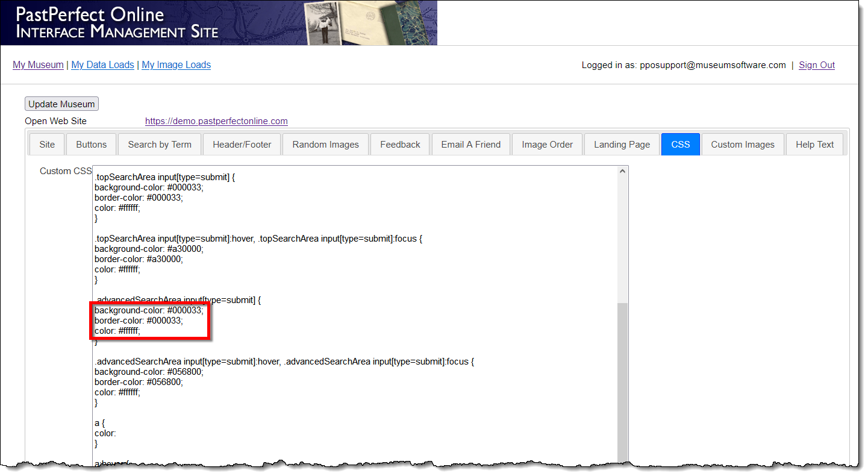Screen dimensions: 868x476
Task: Open the Header/Footer tab
Action: click(x=242, y=145)
